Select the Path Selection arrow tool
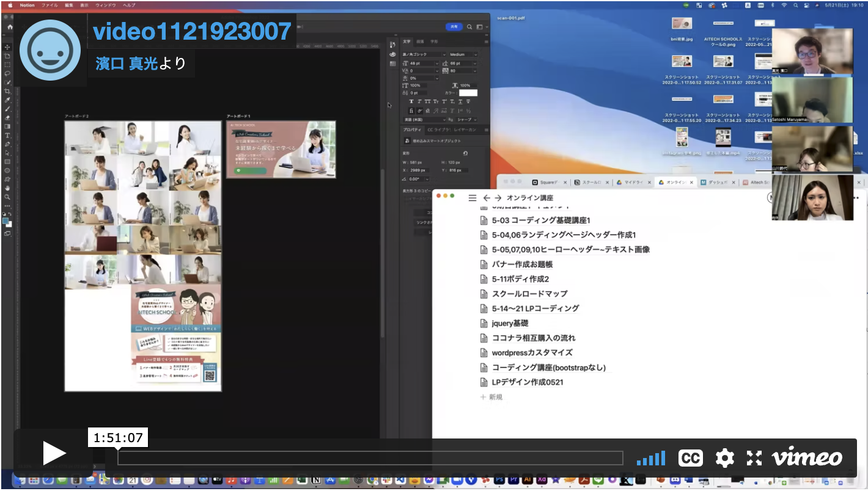The height and width of the screenshot is (491, 868). pos(7,153)
